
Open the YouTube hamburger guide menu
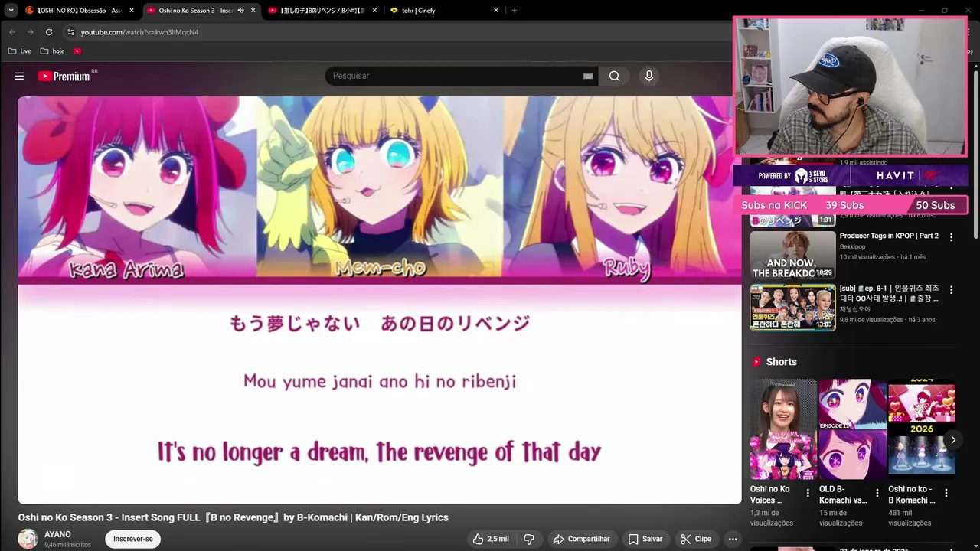point(19,76)
